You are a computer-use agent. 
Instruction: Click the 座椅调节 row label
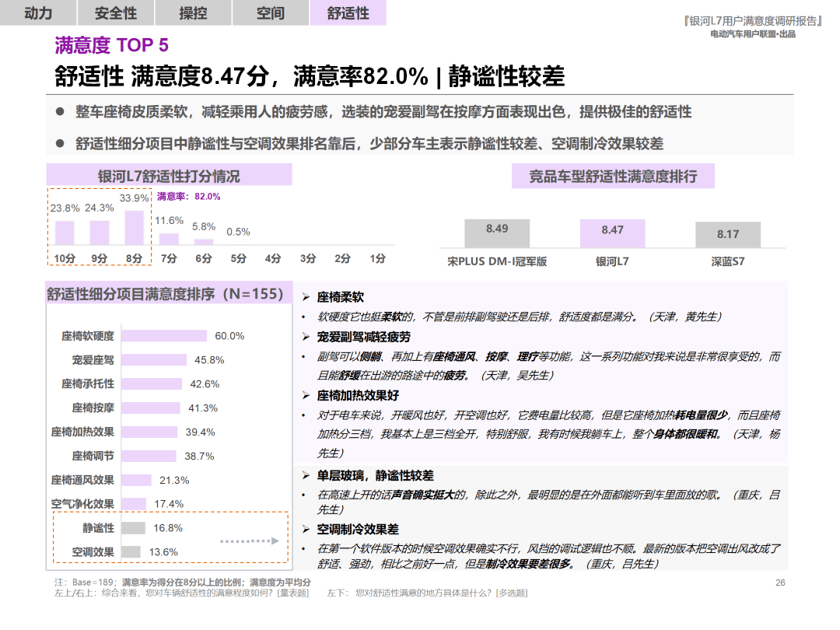click(x=93, y=456)
